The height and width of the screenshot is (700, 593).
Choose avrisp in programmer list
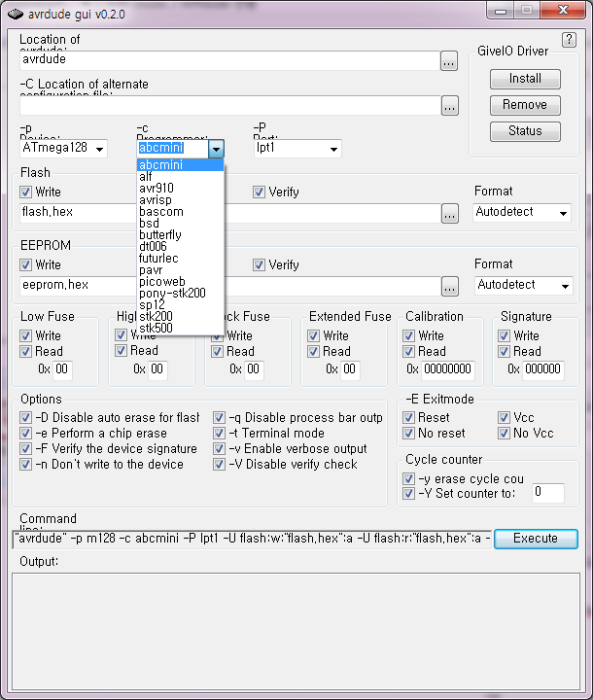tap(180, 200)
